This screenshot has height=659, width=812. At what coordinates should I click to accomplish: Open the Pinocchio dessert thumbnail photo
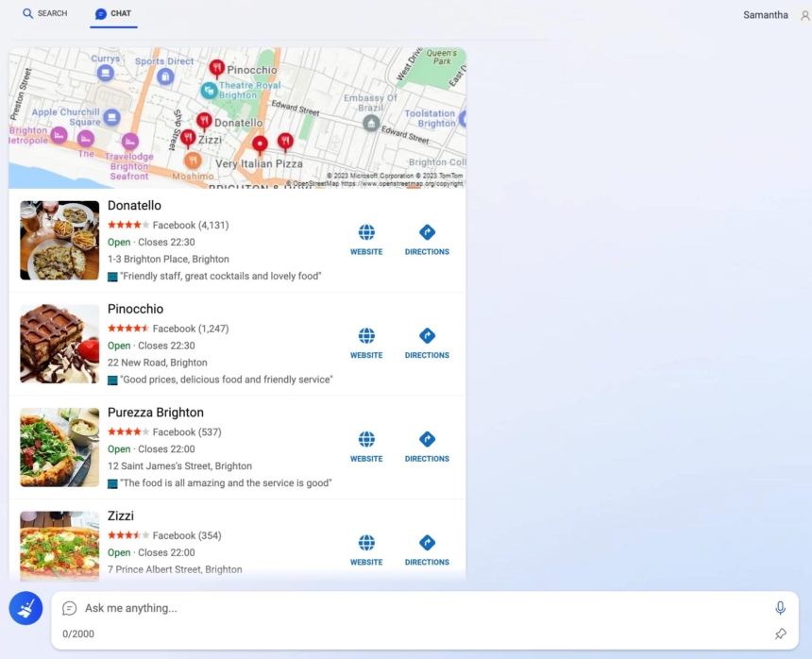pos(59,344)
